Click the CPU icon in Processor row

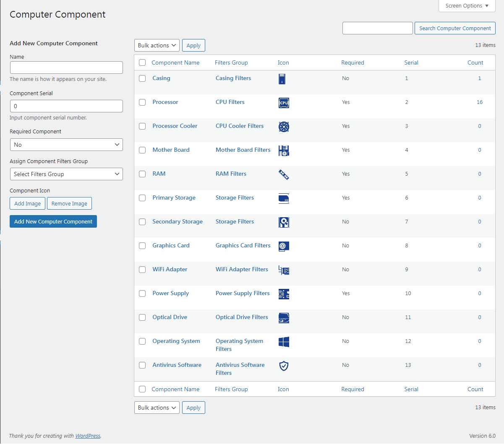click(x=284, y=103)
